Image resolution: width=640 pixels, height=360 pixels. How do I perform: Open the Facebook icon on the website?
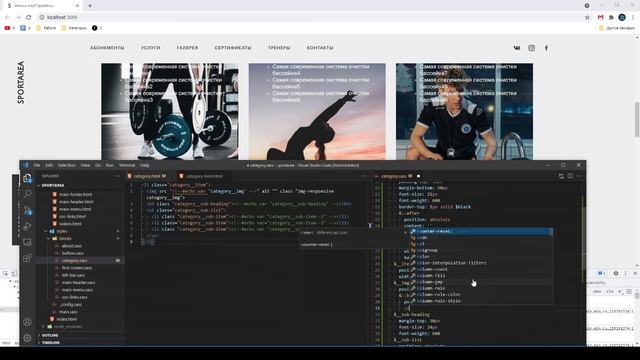(x=546, y=48)
